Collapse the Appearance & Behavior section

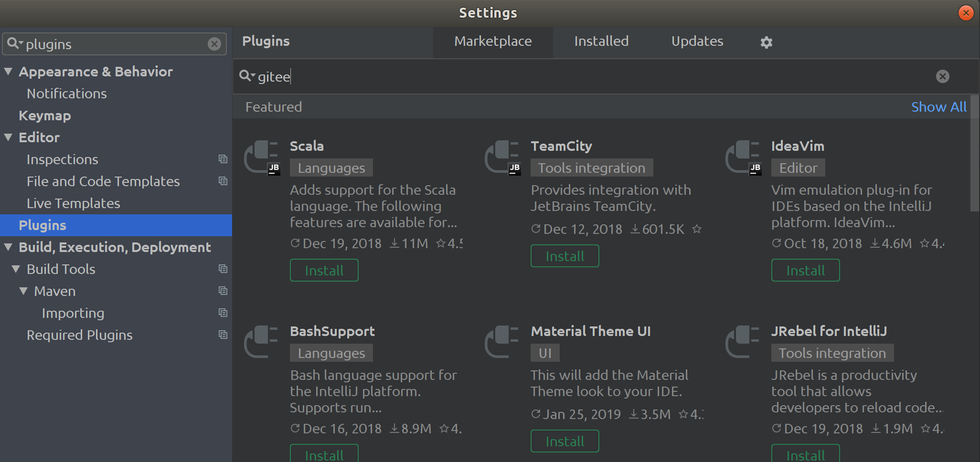(8, 72)
